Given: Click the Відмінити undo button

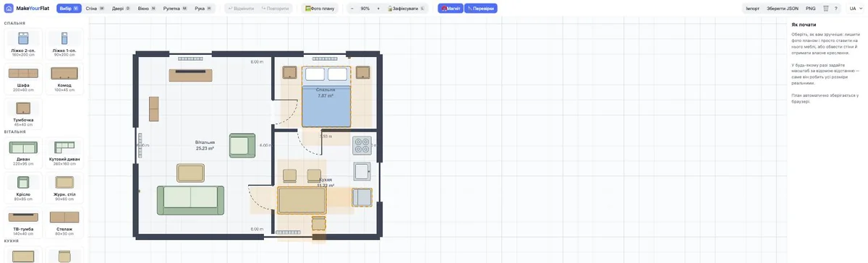Looking at the screenshot, I should click(241, 8).
